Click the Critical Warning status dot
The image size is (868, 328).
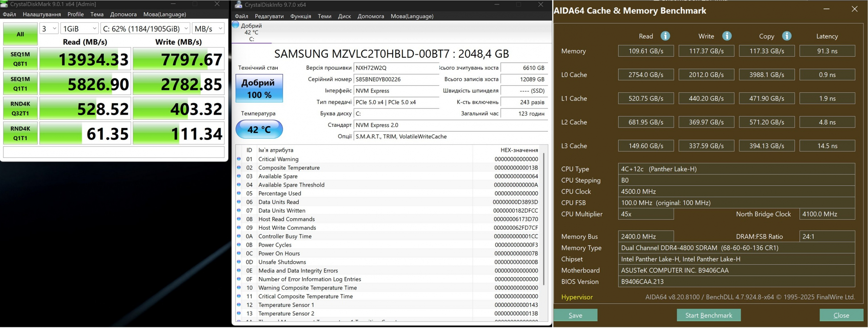(x=239, y=159)
